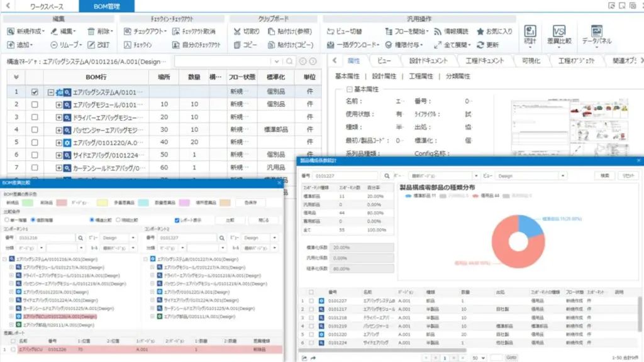Viewport: 644px width, 362px height.
Task: Click the 切取り scissors cut icon
Action: point(237,31)
